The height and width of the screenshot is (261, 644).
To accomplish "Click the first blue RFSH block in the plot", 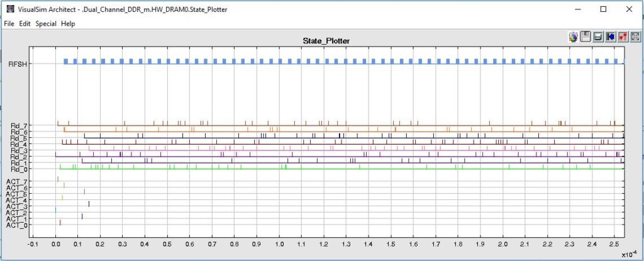I will click(x=65, y=62).
